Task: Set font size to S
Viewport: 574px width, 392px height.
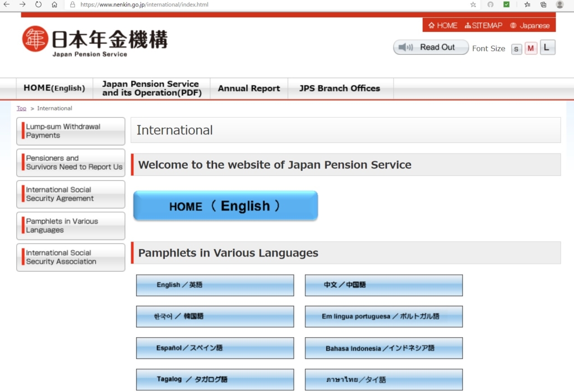Action: coord(516,49)
